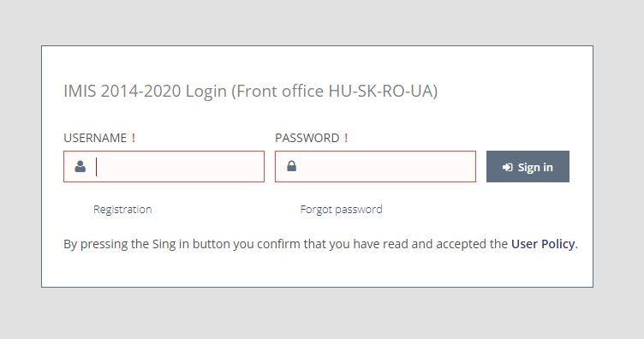Focus the PASSWORD text input box
Viewport: 644px width, 339px height.
click(375, 166)
